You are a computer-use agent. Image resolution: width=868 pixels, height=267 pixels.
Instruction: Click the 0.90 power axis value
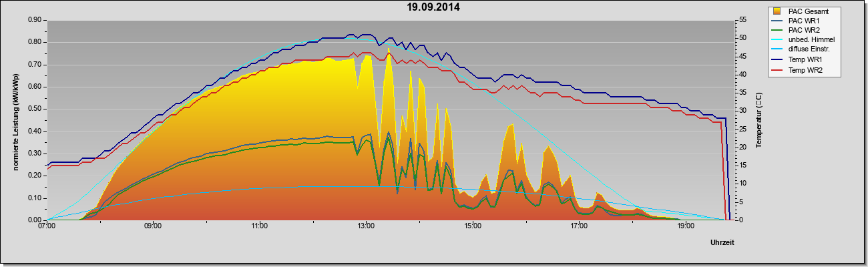coord(35,20)
